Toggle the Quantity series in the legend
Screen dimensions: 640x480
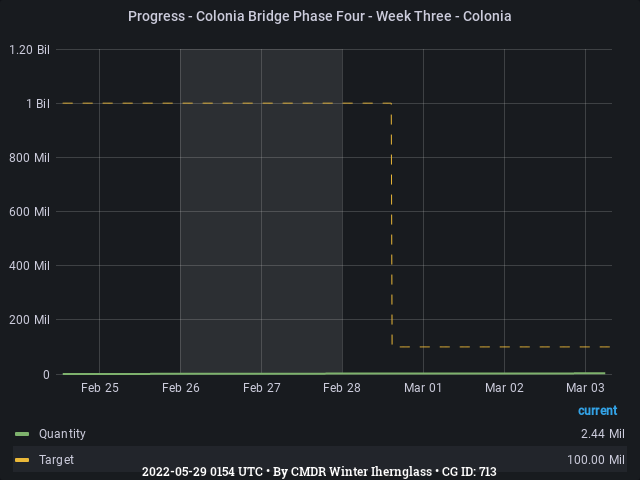(x=62, y=433)
